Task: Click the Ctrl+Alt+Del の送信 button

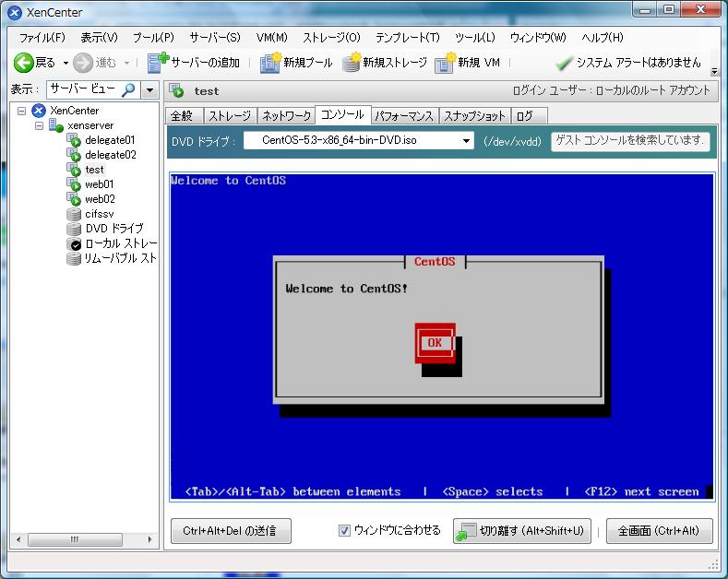Action: point(231,531)
